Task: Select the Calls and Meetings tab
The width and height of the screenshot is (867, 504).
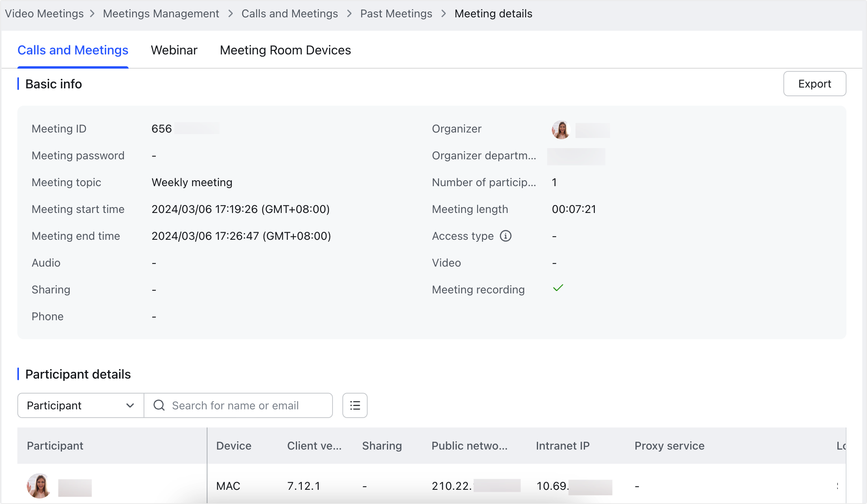Action: [73, 50]
